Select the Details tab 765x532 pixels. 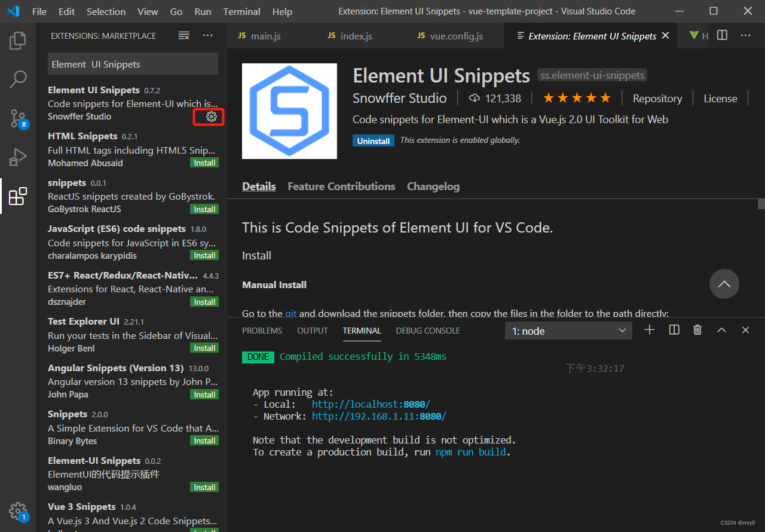259,186
